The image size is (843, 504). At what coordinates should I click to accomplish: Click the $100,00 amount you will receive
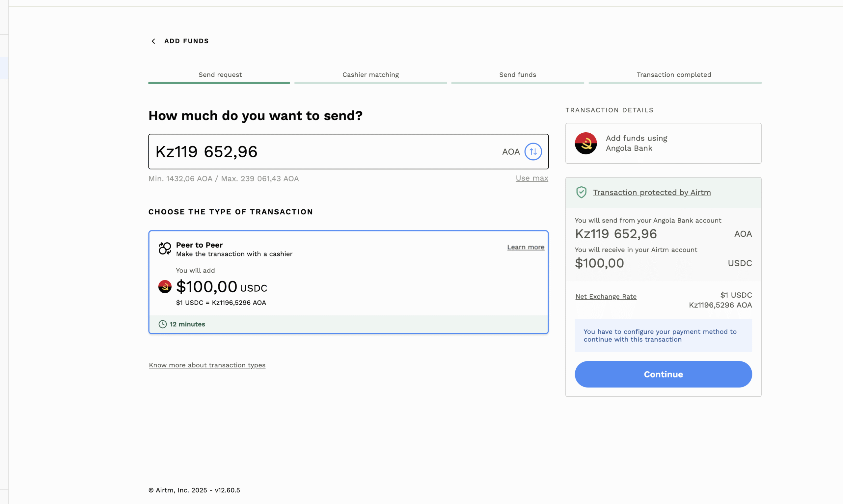599,263
